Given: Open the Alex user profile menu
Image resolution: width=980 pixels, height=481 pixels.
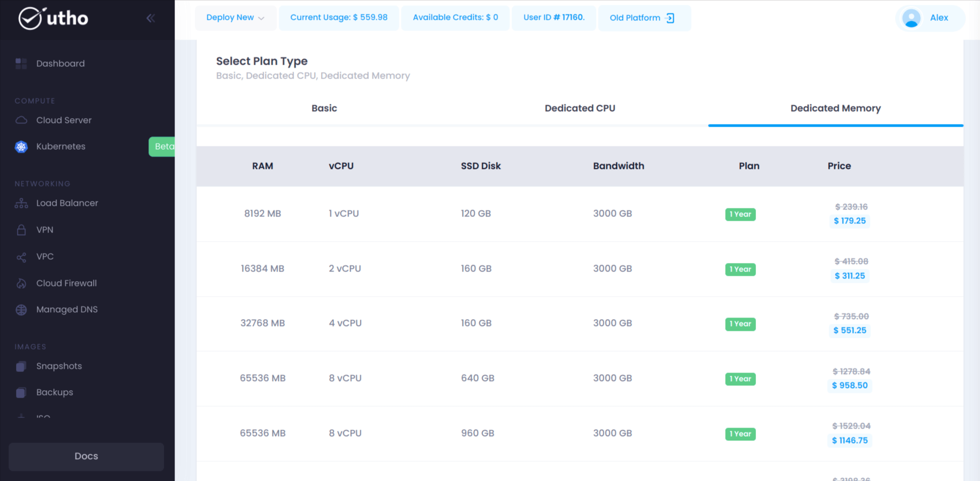Looking at the screenshot, I should pos(930,18).
